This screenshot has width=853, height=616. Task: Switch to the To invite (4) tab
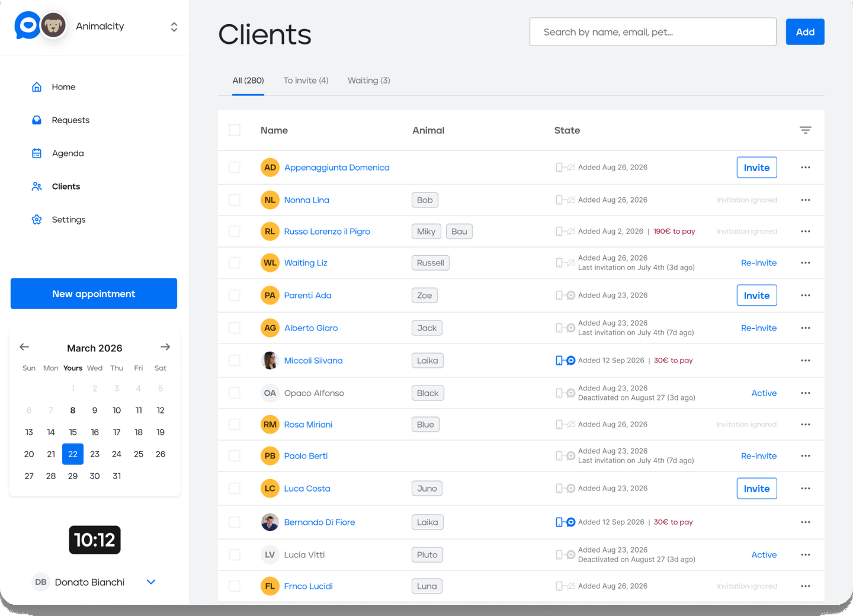point(306,81)
